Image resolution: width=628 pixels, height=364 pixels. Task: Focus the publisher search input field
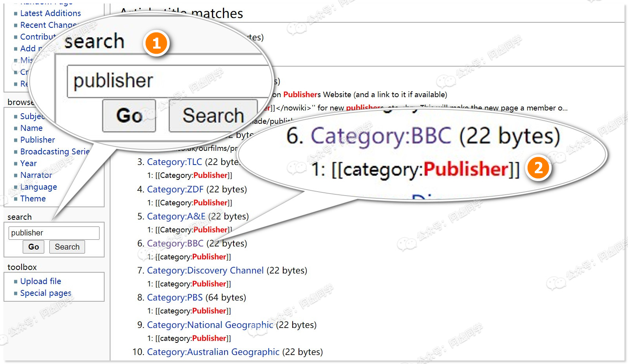54,233
